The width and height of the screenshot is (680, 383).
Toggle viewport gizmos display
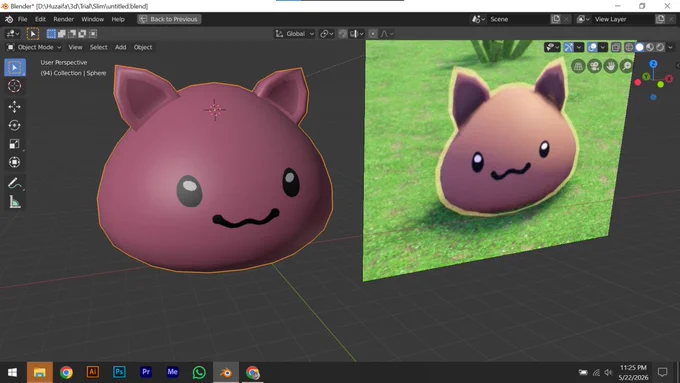(569, 47)
